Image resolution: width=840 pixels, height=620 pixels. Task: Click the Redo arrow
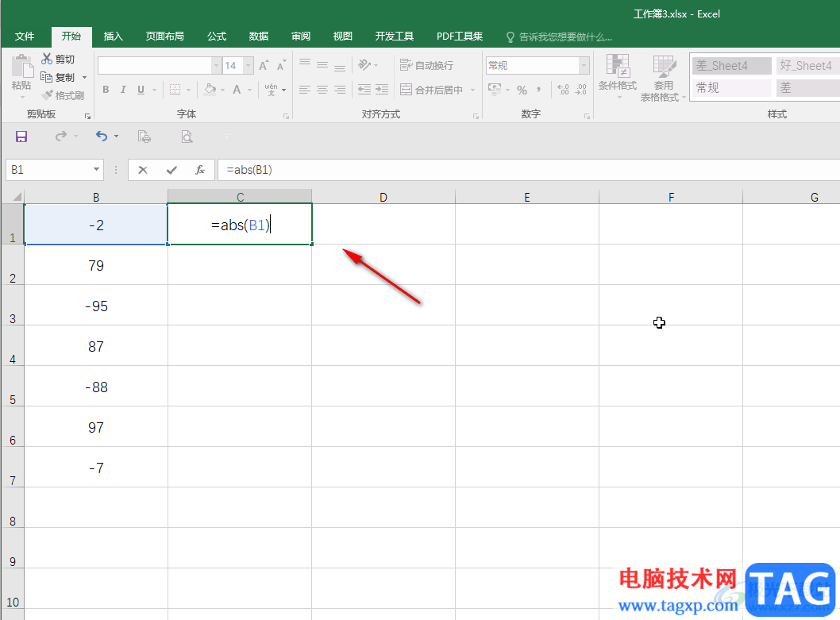(61, 136)
